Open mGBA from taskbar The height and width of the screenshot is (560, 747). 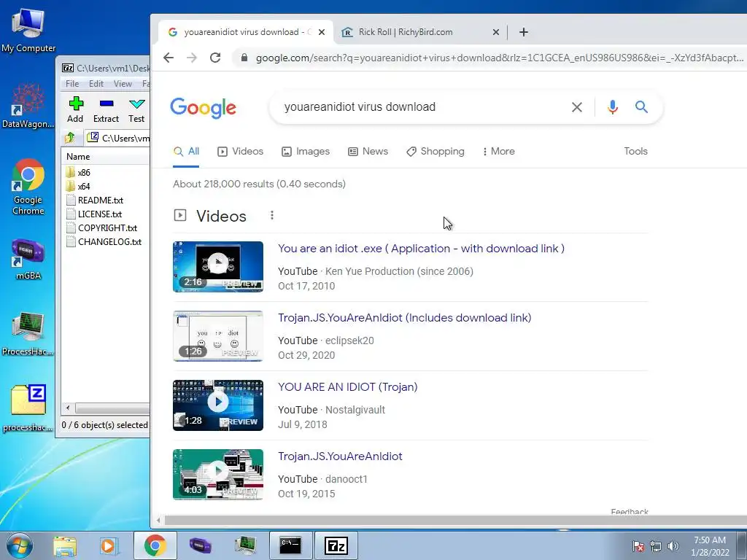pos(200,545)
